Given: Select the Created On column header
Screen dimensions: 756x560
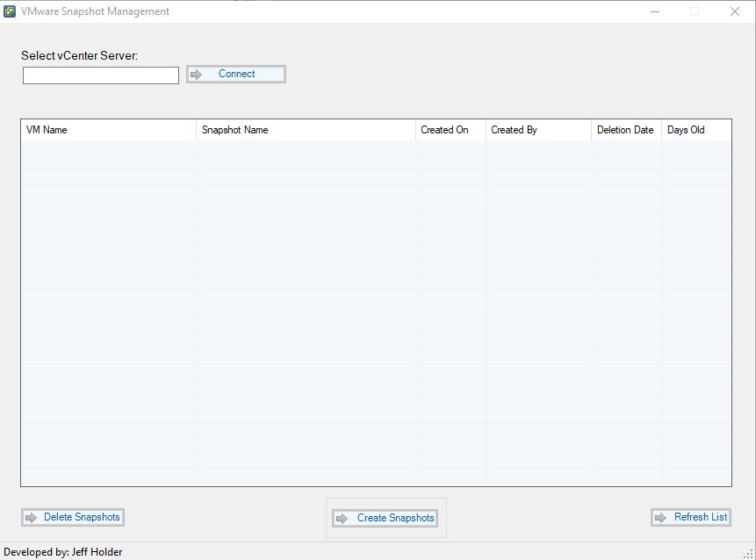Looking at the screenshot, I should 450,130.
